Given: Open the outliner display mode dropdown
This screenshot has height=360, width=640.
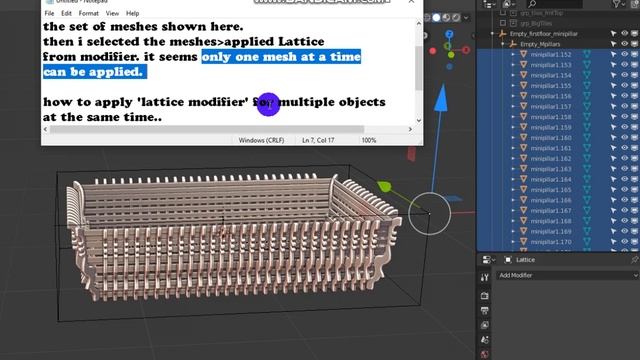Looking at the screenshot, I should [509, 4].
